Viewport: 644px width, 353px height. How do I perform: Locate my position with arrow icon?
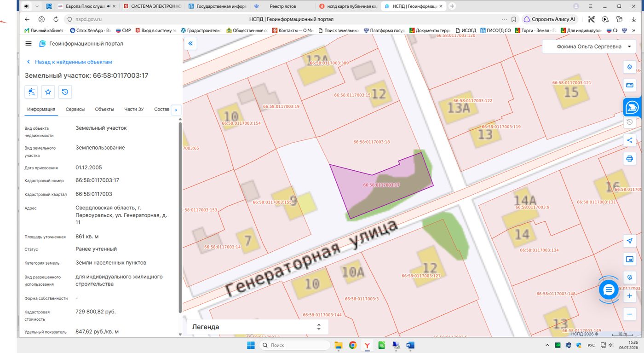[630, 241]
